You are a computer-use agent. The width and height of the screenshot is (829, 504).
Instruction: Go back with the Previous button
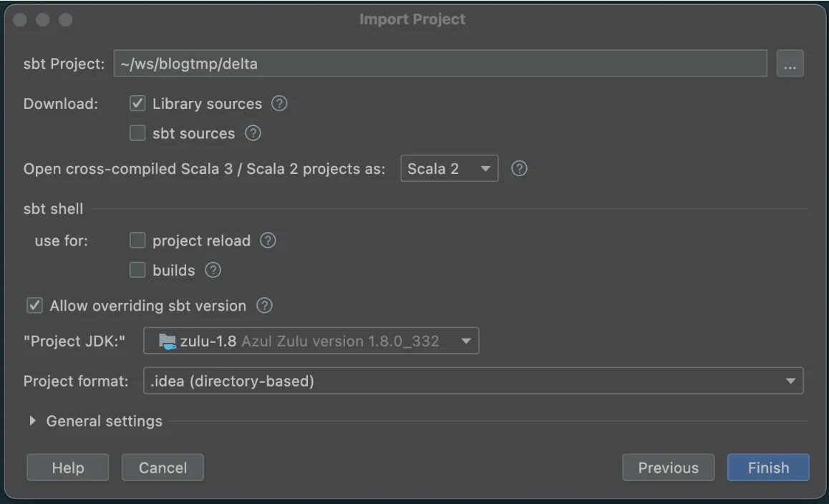point(668,467)
